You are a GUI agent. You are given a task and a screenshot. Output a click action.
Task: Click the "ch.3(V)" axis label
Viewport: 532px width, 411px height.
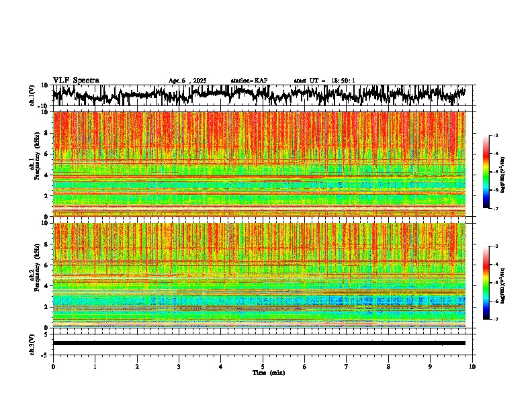pyautogui.click(x=32, y=345)
